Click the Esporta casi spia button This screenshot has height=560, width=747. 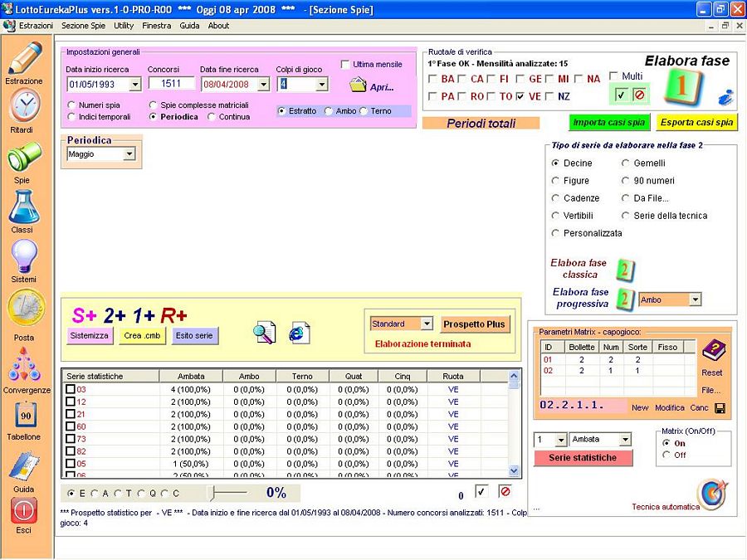(696, 123)
